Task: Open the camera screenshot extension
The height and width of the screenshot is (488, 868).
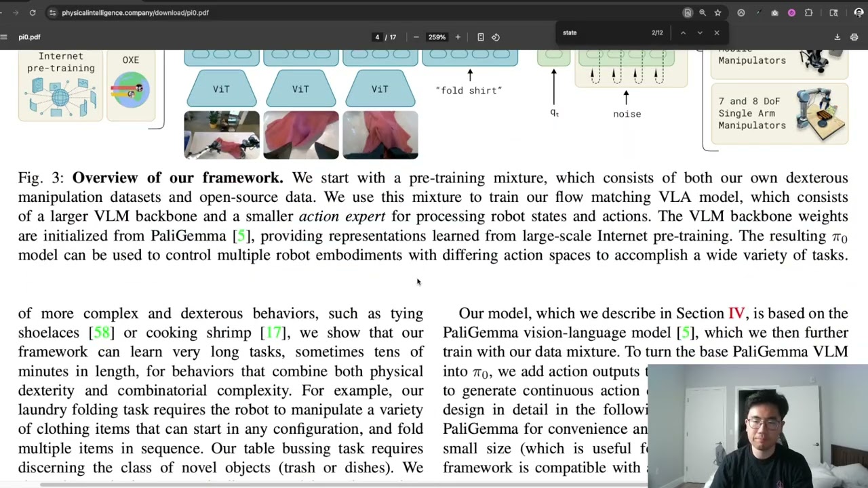Action: click(774, 12)
